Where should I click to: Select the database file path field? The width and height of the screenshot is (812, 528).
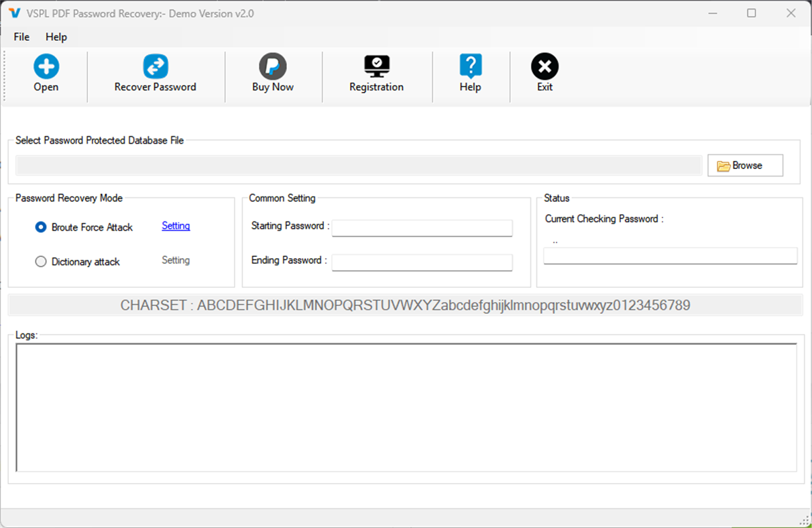[x=359, y=165]
